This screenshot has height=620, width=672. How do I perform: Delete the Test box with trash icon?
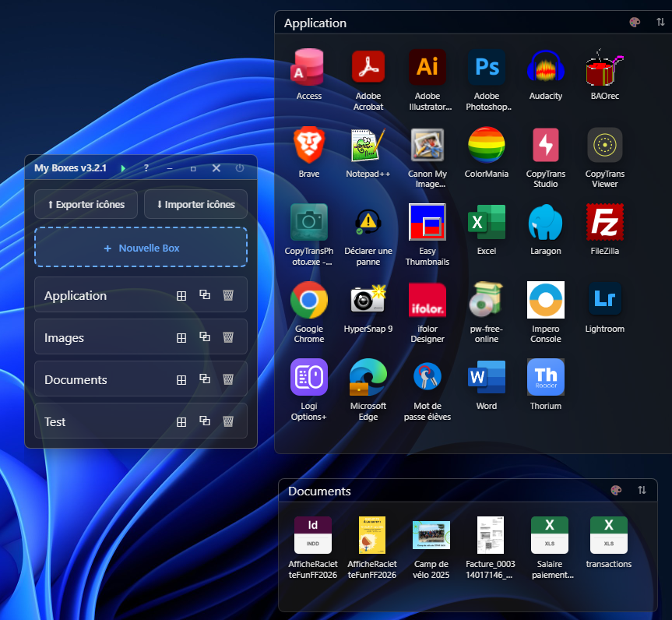pos(228,421)
